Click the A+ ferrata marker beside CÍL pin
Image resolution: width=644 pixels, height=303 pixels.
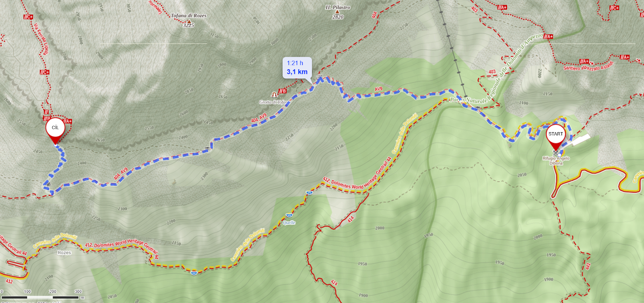[68, 121]
